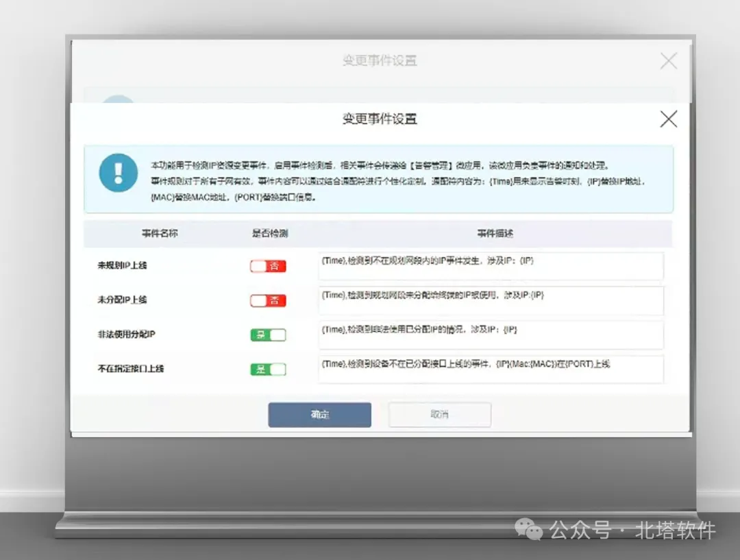This screenshot has height=560, width=740.
Task: Click the 事件名称 column header
Action: click(160, 233)
